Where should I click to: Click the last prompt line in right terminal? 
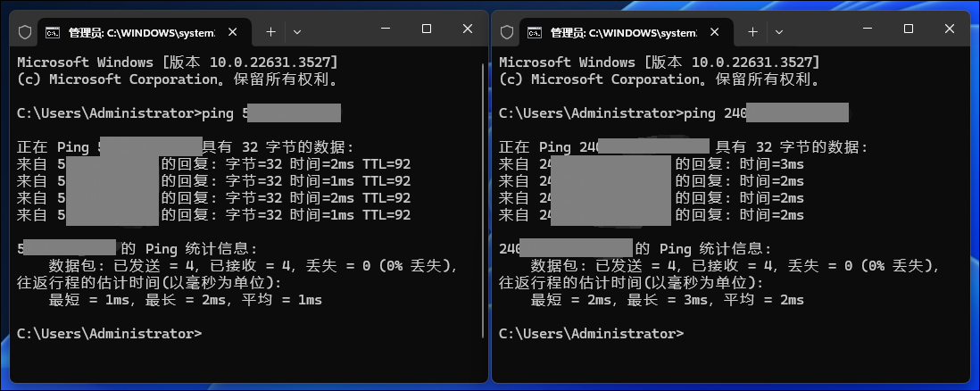coord(591,334)
